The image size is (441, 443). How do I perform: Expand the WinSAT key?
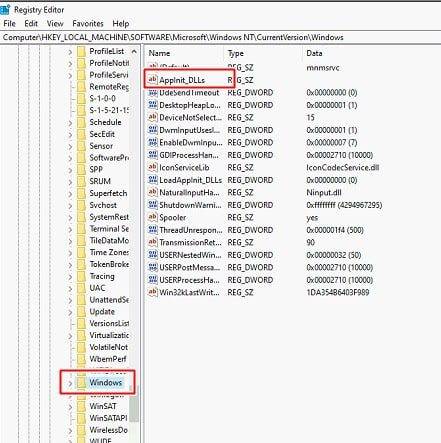coord(70,407)
